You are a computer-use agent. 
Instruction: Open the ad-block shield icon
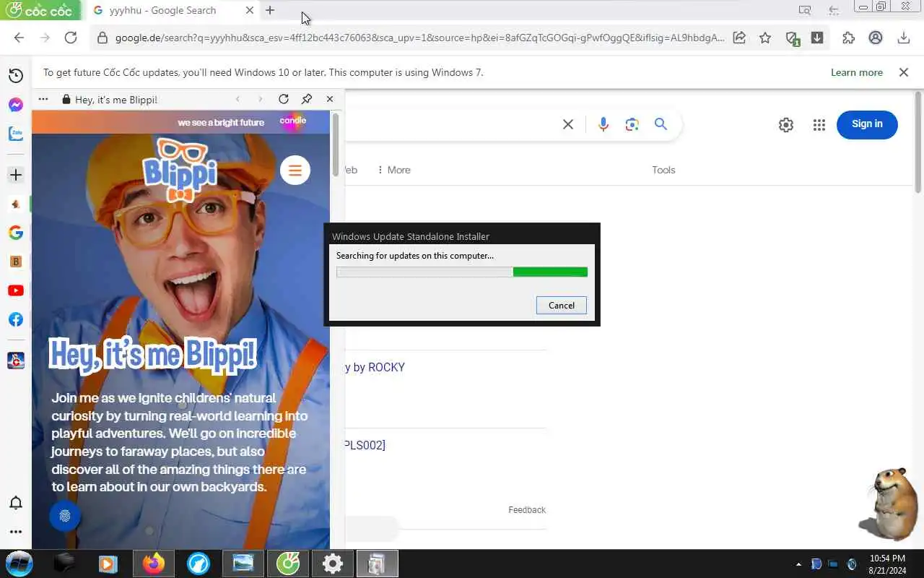click(792, 38)
